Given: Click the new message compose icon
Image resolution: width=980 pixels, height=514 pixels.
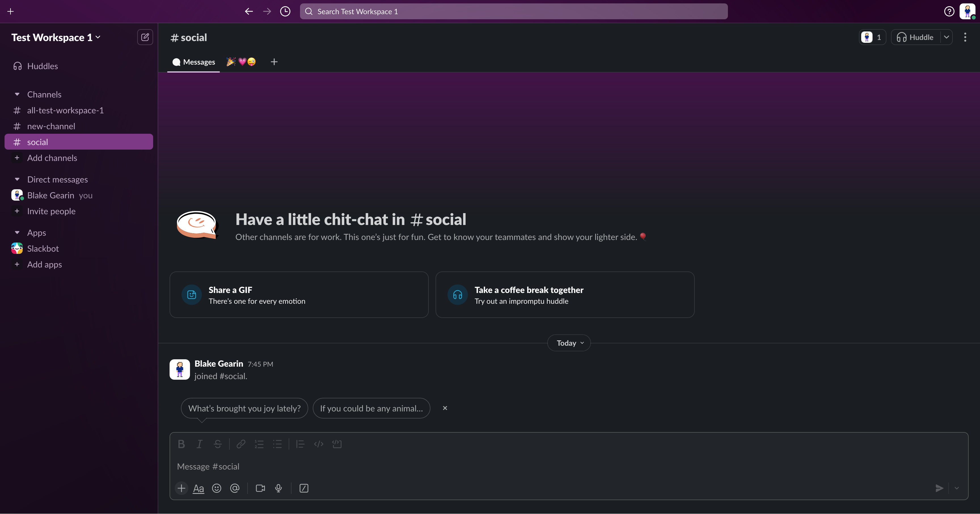Looking at the screenshot, I should pyautogui.click(x=145, y=37).
